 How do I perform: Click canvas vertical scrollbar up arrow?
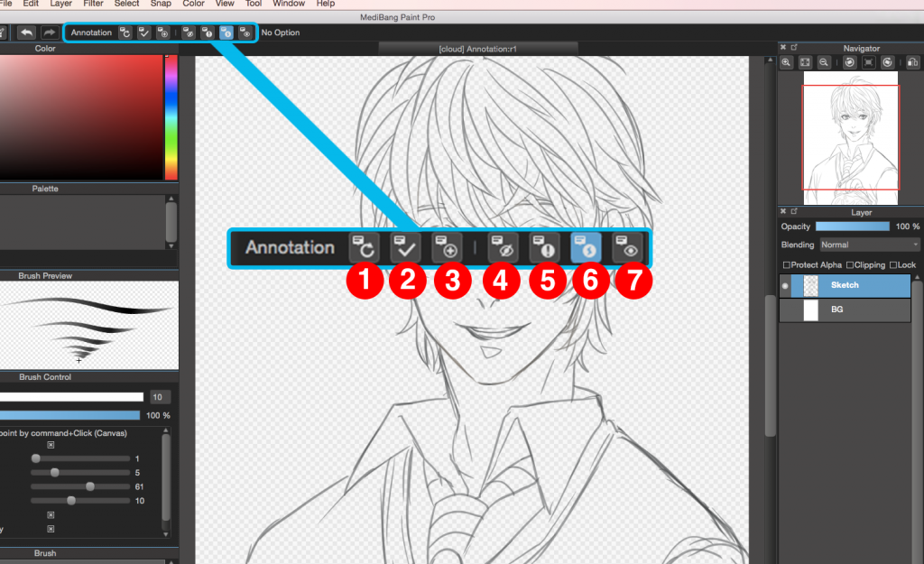[x=769, y=60]
